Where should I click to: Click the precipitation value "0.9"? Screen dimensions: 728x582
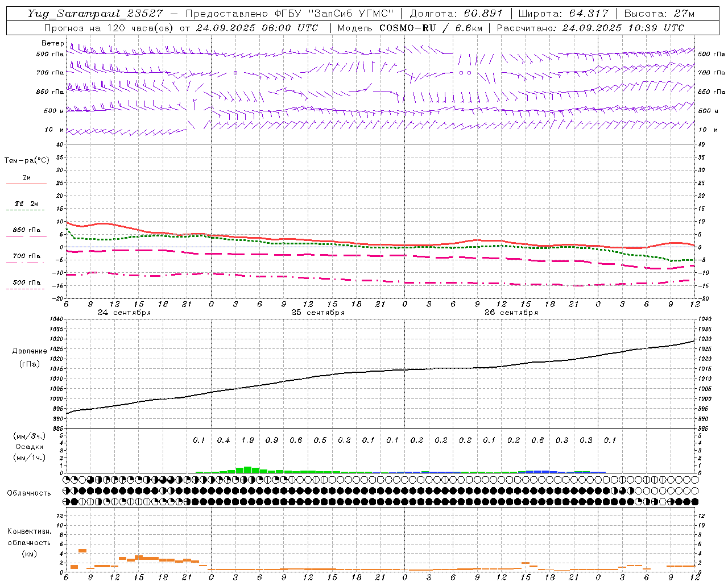(272, 440)
